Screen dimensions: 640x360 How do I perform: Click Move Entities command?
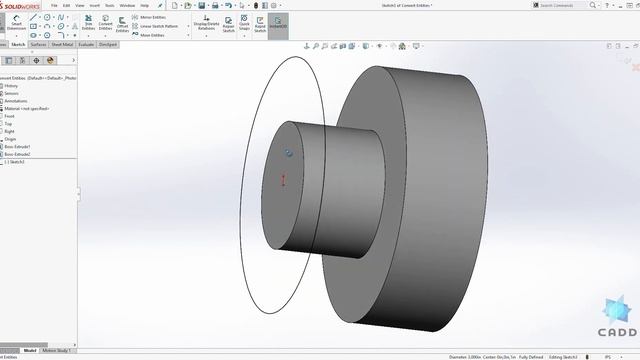point(148,35)
